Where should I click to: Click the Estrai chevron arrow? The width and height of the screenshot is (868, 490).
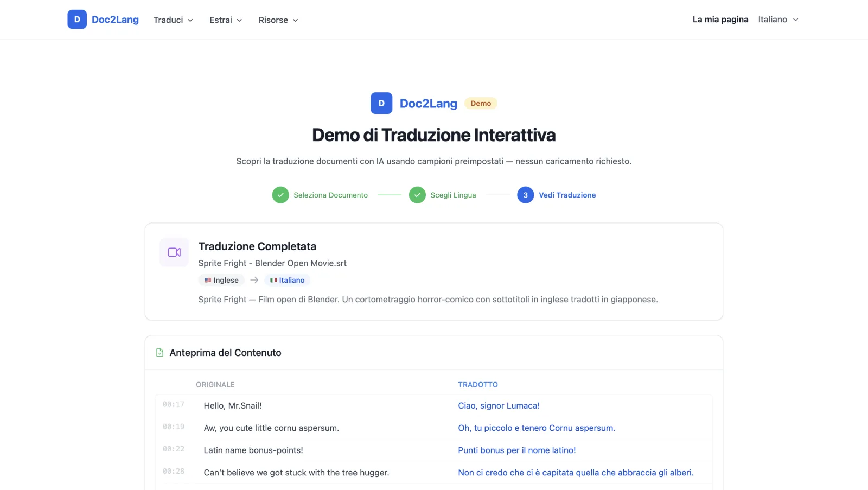pyautogui.click(x=239, y=20)
